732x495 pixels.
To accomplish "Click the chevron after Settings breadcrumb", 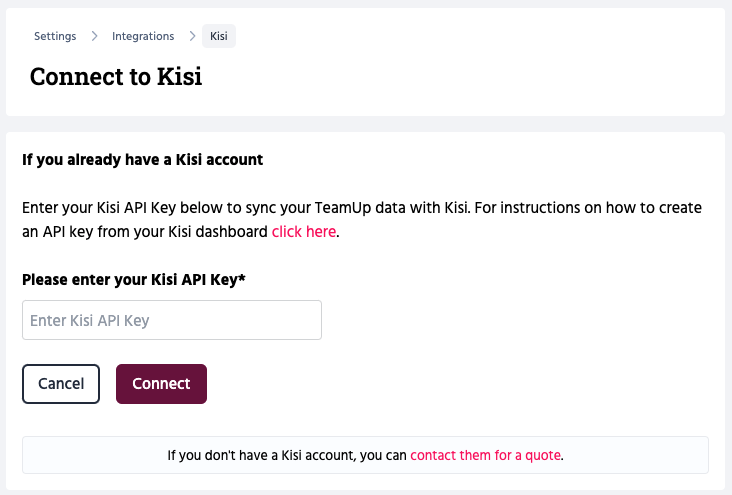I will click(94, 36).
